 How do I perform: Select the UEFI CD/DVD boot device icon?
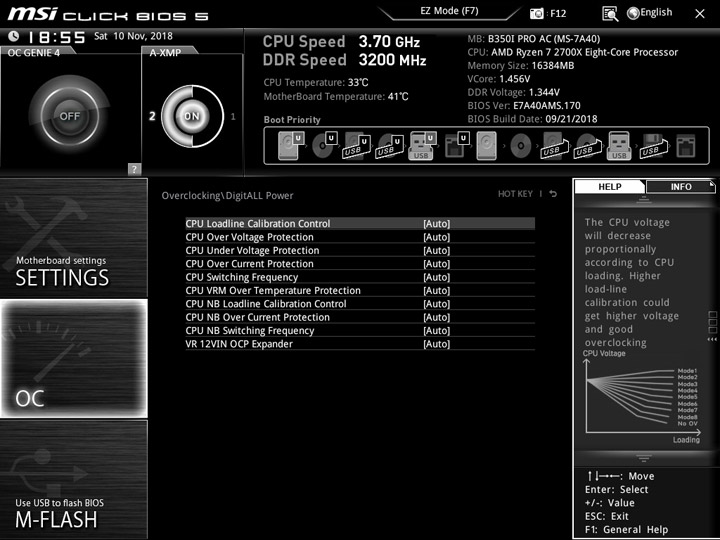click(x=324, y=146)
